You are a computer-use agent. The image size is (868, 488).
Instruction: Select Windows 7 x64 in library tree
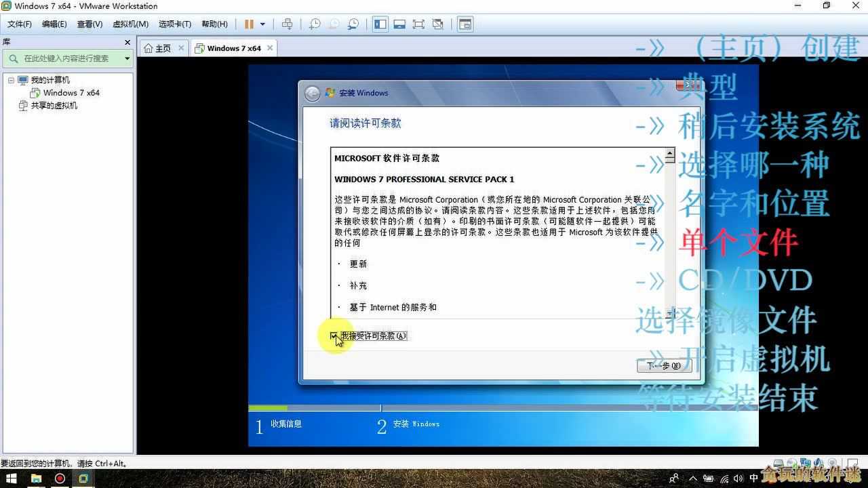coord(71,93)
